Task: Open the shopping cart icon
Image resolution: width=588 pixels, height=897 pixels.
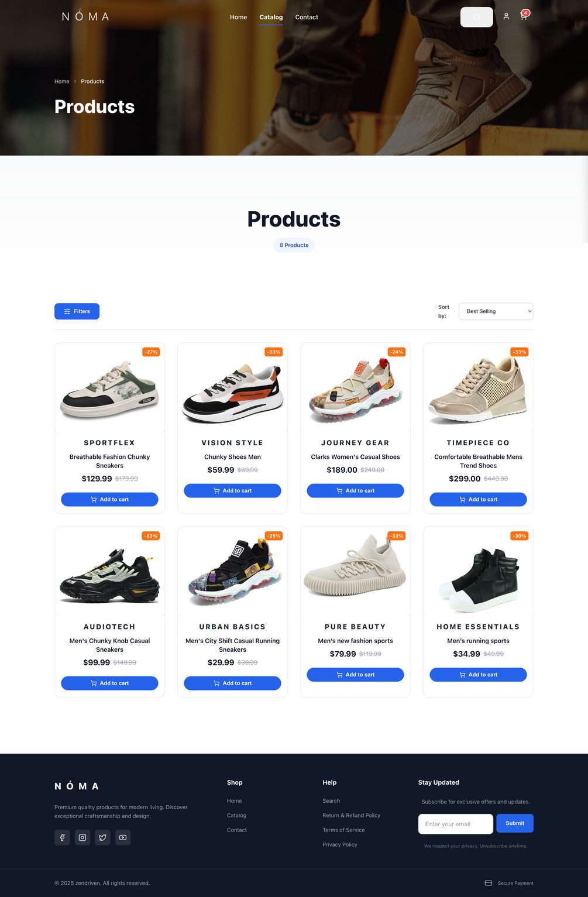Action: pyautogui.click(x=524, y=16)
